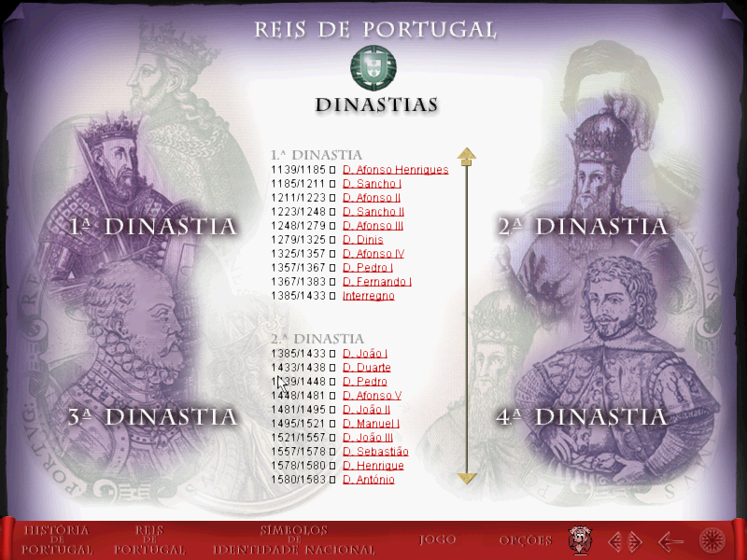Viewport: 747px width, 560px height.
Task: Open the D. Duarte link
Action: pyautogui.click(x=367, y=368)
